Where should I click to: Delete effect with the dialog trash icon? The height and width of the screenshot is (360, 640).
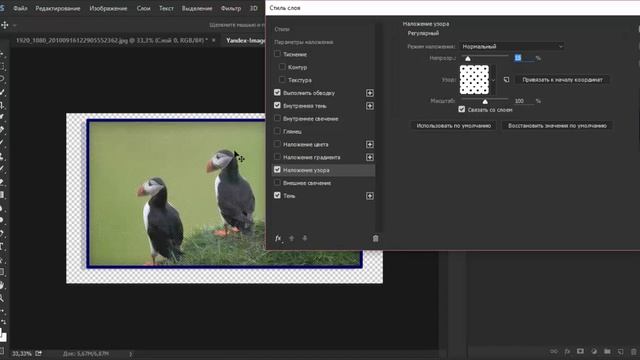376,238
